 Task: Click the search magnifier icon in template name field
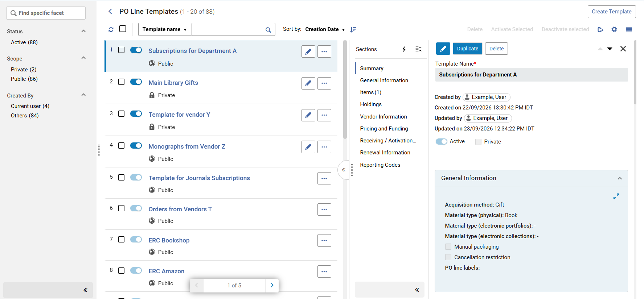coord(268,30)
